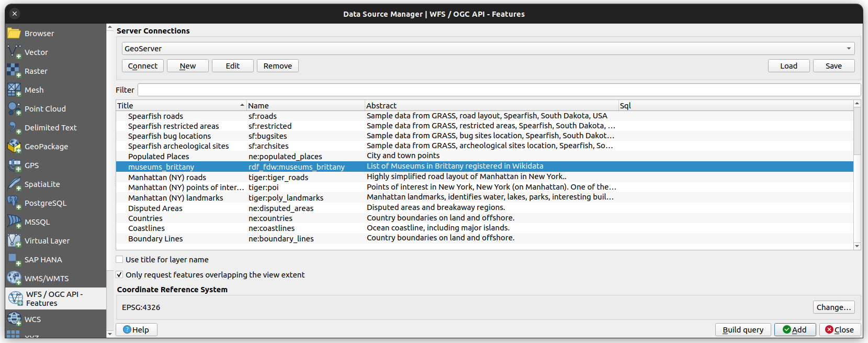The image size is (868, 343).
Task: Click the Connect button
Action: click(x=143, y=66)
